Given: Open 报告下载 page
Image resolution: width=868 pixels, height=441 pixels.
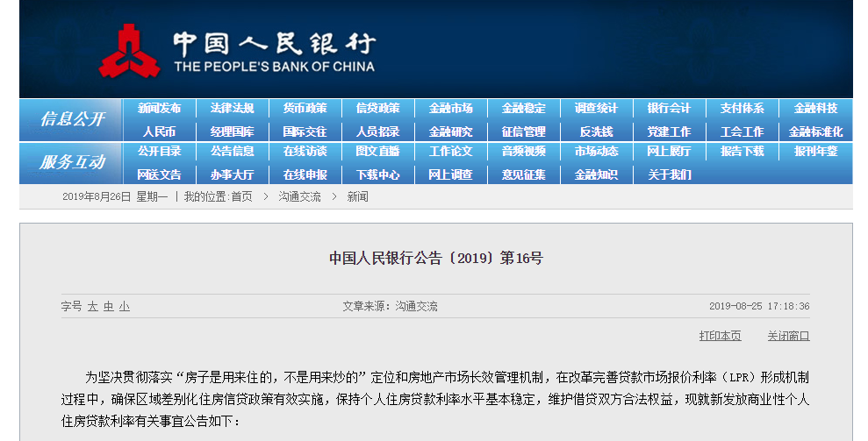Looking at the screenshot, I should [x=742, y=151].
